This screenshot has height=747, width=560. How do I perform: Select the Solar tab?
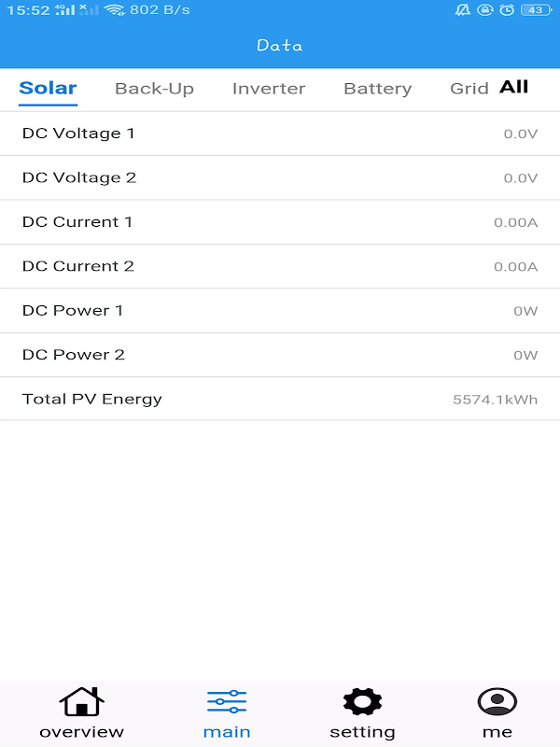[48, 88]
